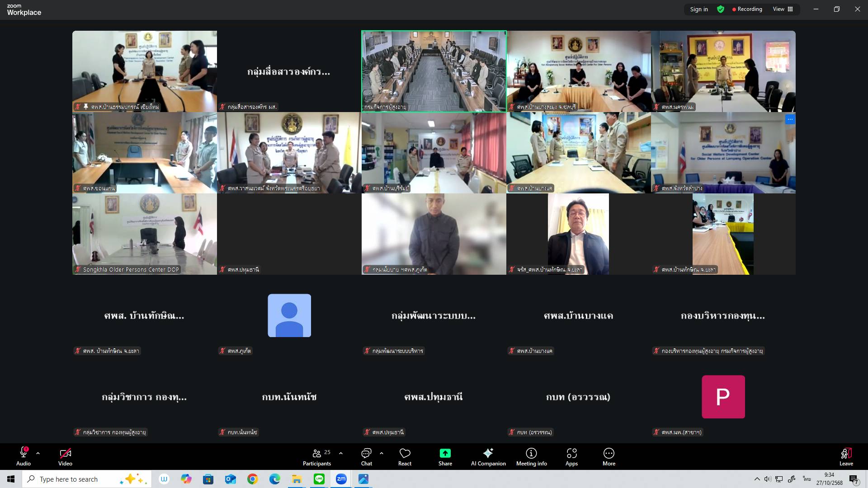
Task: Expand the Chat options arrow
Action: (382, 453)
